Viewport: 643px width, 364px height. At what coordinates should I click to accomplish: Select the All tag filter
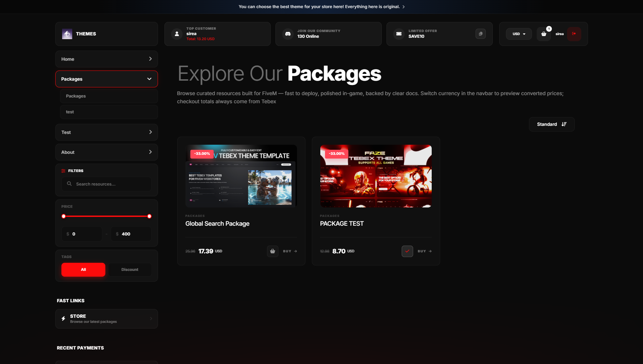tap(83, 270)
